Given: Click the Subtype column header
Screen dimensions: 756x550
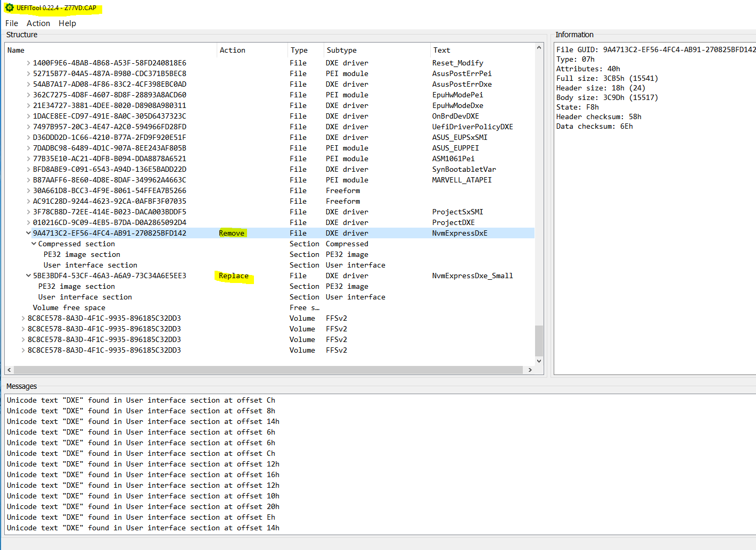Looking at the screenshot, I should tap(377, 50).
